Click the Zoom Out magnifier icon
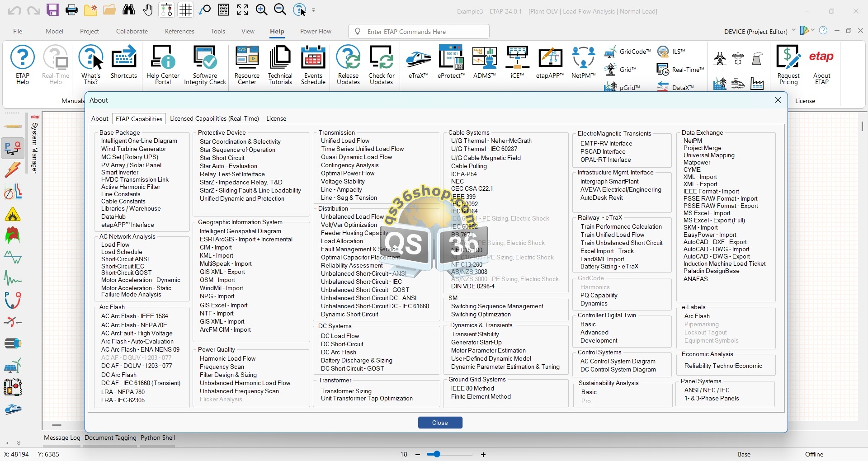This screenshot has width=868, height=461. coord(280,10)
